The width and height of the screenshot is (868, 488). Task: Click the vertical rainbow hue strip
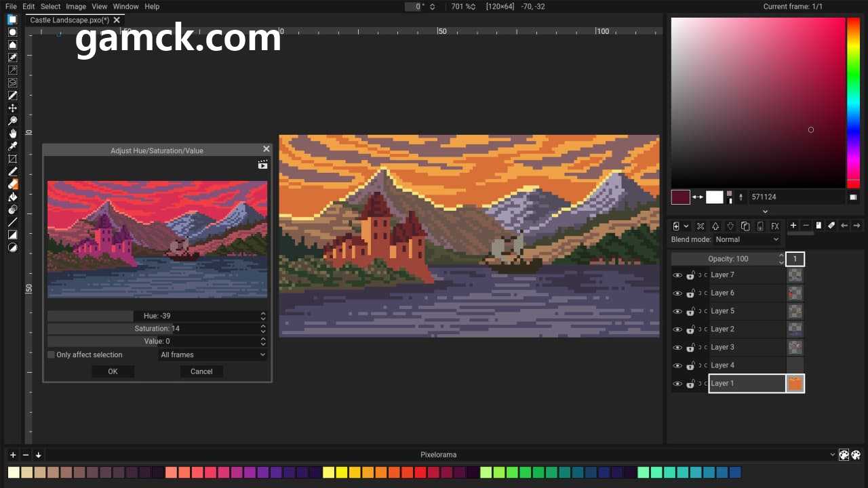click(853, 103)
